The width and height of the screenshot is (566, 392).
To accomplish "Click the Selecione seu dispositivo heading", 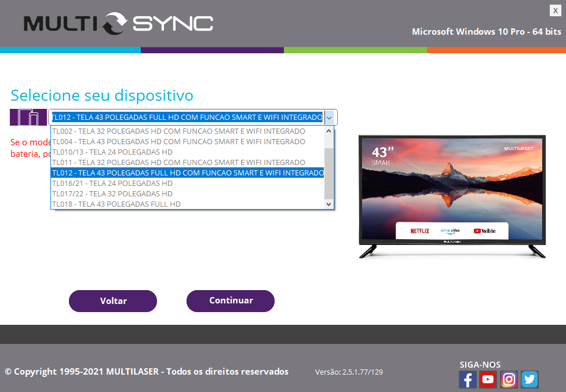I will point(102,96).
